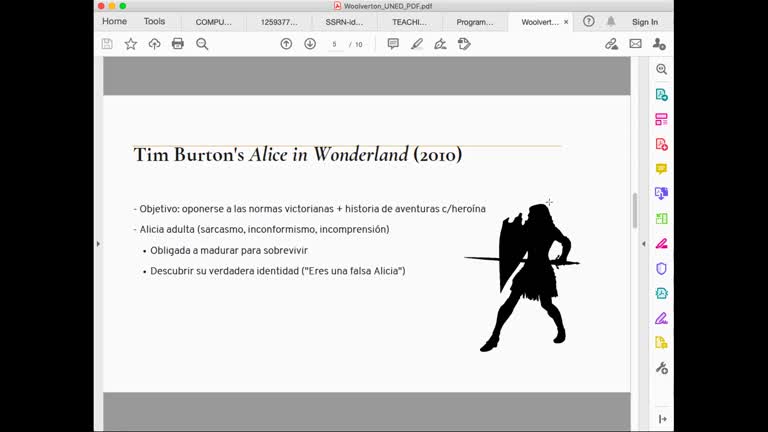Open the Help question mark menu
The image size is (768, 432).
click(589, 22)
